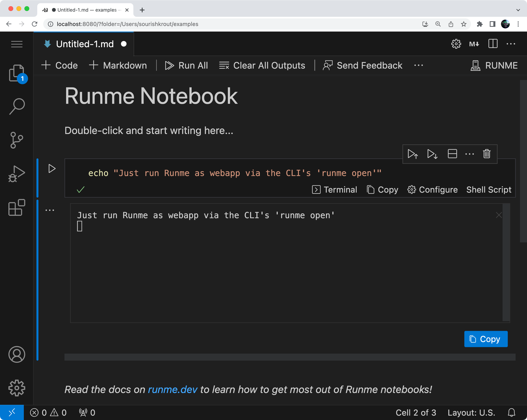527x420 pixels.
Task: Click the close output panel X
Action: point(499,215)
